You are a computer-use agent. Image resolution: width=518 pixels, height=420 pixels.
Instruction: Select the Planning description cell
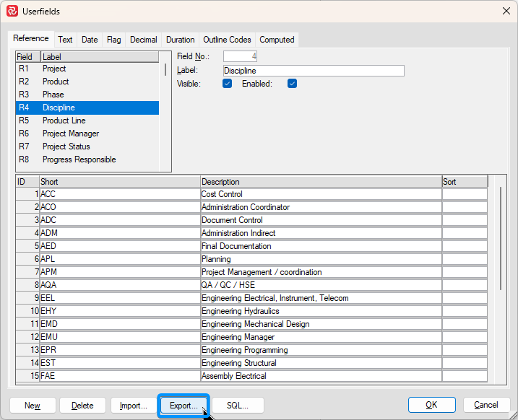click(x=321, y=259)
